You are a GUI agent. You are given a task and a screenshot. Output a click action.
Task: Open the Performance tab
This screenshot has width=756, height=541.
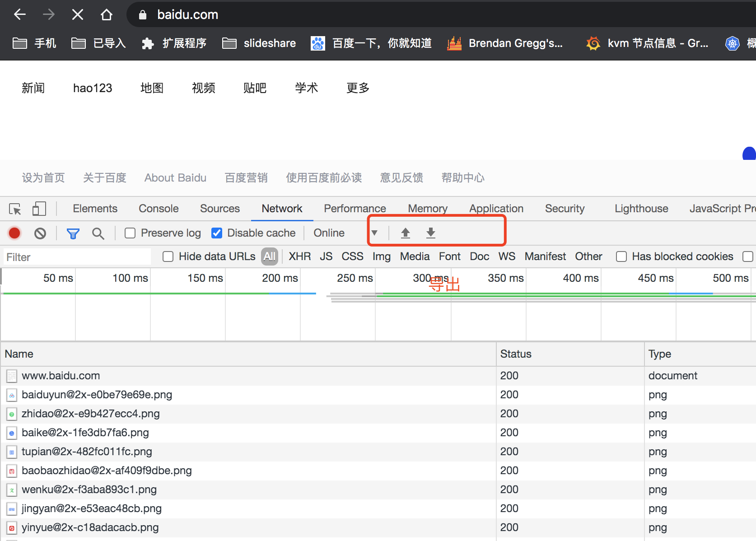pos(355,209)
